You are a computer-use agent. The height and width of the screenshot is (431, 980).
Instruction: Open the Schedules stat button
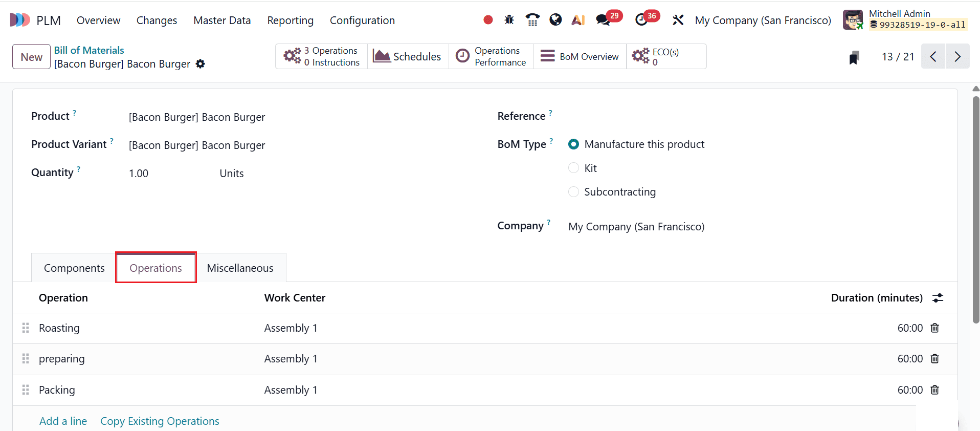coord(408,56)
